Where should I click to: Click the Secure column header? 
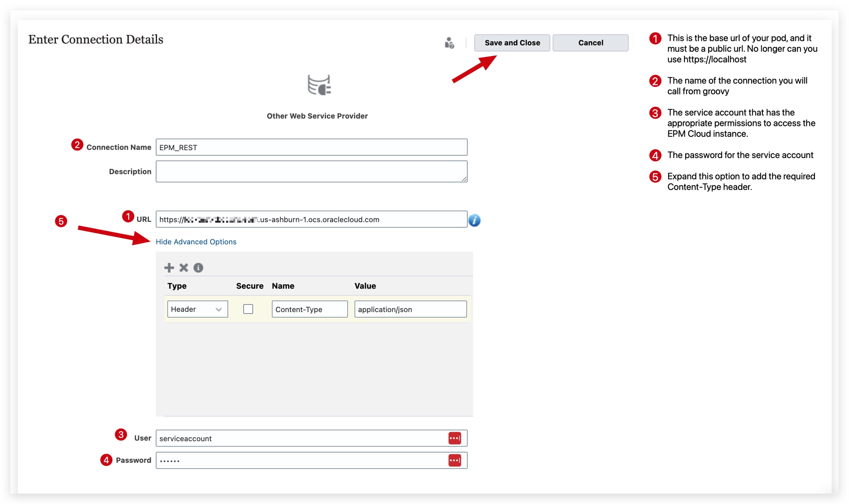[x=250, y=286]
